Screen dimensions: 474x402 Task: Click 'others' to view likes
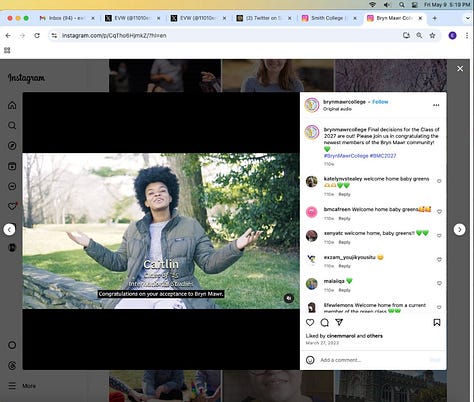(x=375, y=336)
